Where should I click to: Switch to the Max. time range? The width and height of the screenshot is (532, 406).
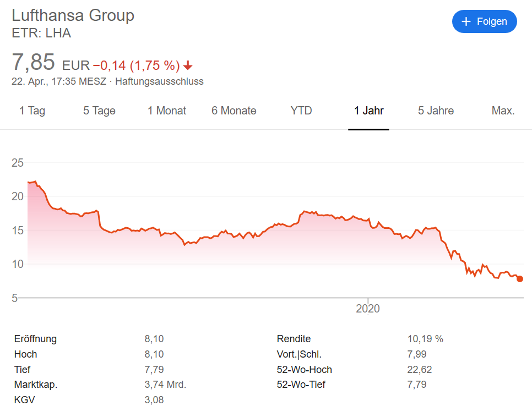coord(503,111)
